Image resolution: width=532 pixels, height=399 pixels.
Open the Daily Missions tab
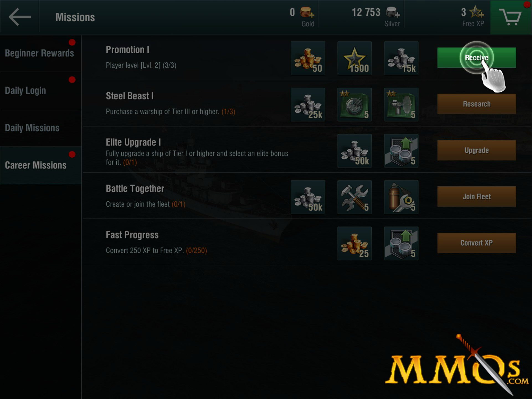[41, 128]
